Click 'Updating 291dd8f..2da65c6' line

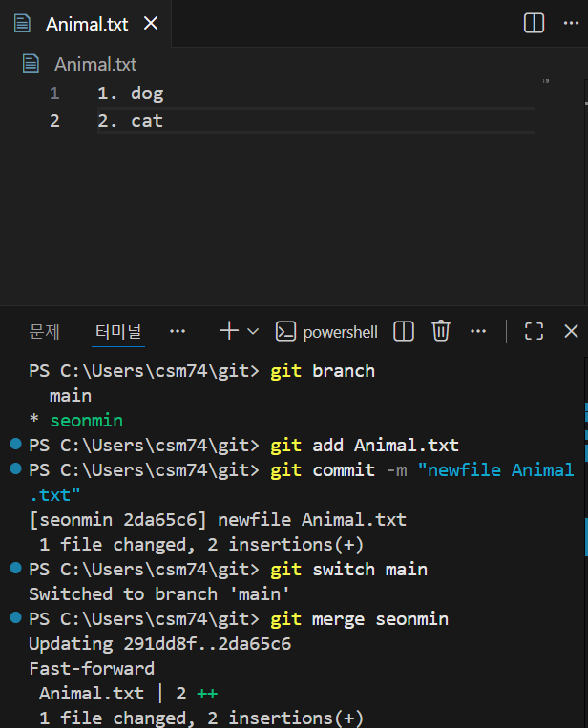(x=159, y=644)
